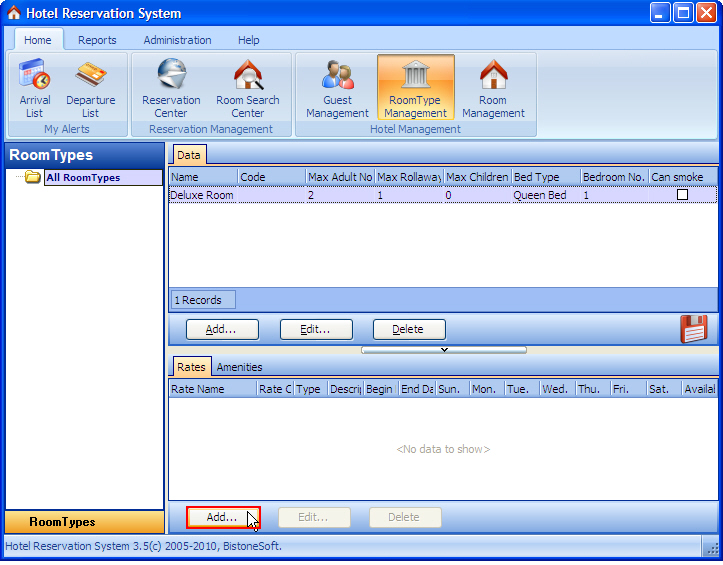
Task: Open the Administration ribbon tab
Action: point(177,40)
